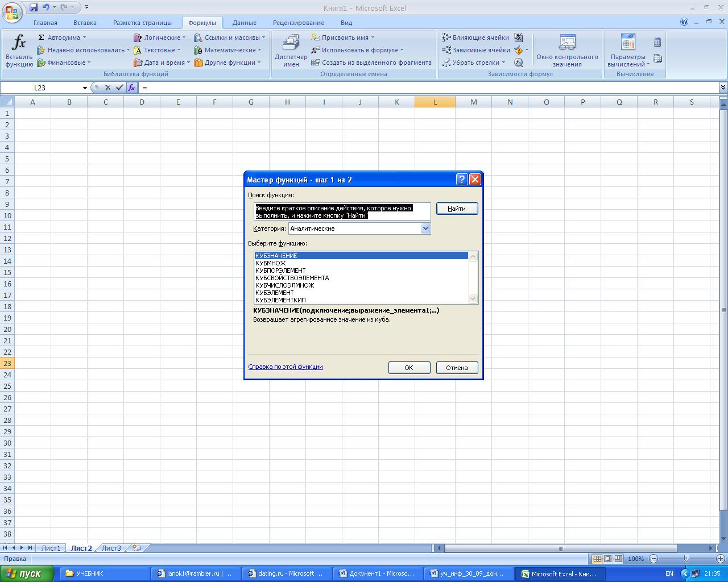728x582 pixels.
Task: Close the Мастер функций dialog
Action: [475, 180]
